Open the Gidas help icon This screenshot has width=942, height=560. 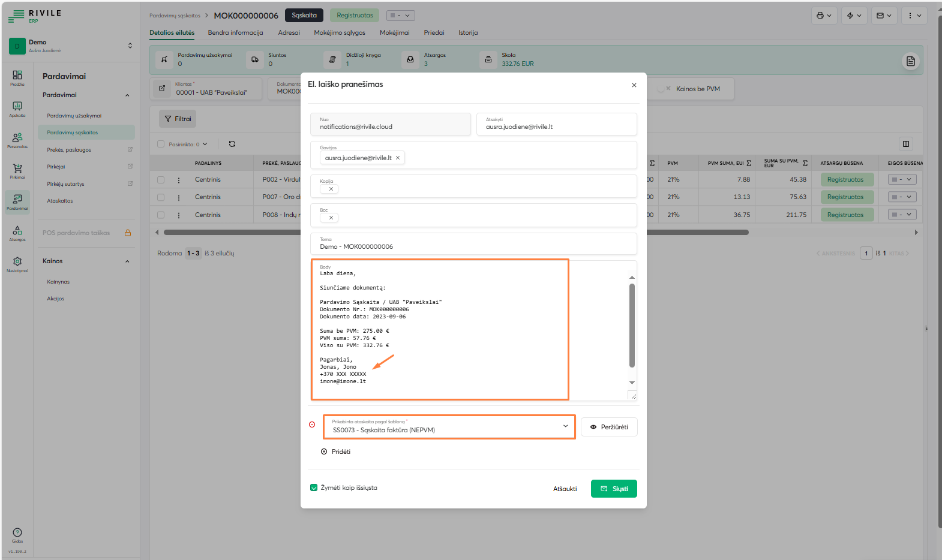[17, 534]
